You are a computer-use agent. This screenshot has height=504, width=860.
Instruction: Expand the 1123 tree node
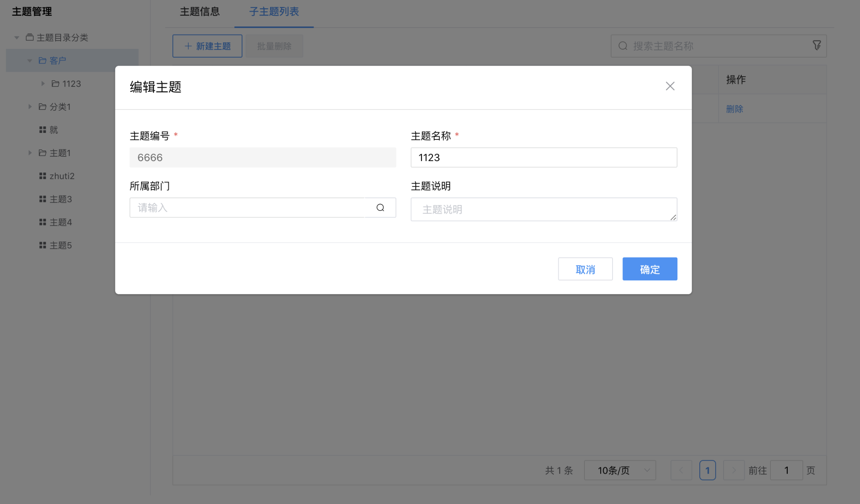[43, 83]
